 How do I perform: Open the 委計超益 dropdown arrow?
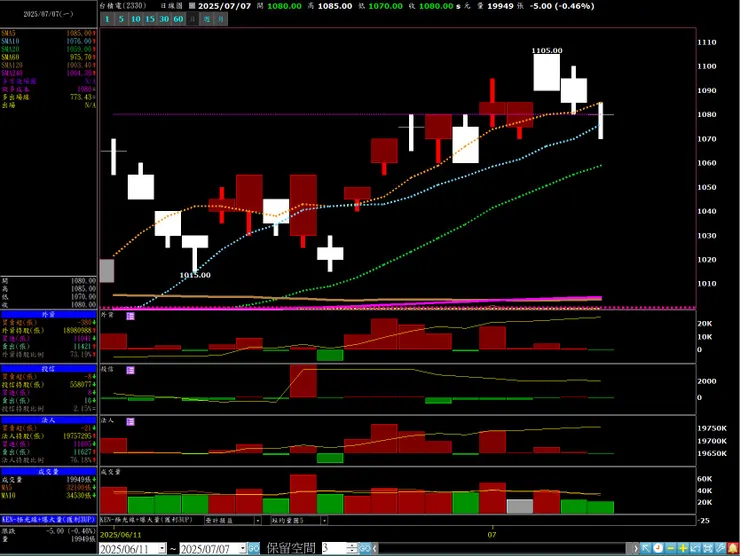tap(258, 520)
